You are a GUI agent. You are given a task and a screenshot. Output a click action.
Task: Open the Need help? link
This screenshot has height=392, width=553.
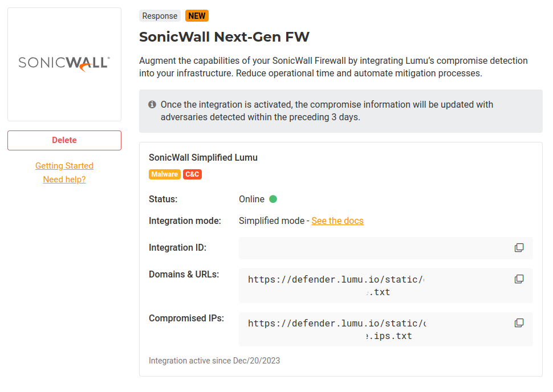(64, 179)
